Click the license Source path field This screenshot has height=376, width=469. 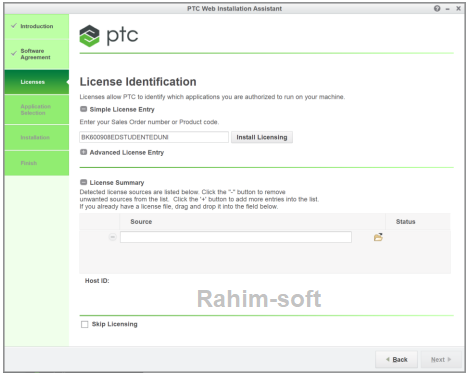236,237
